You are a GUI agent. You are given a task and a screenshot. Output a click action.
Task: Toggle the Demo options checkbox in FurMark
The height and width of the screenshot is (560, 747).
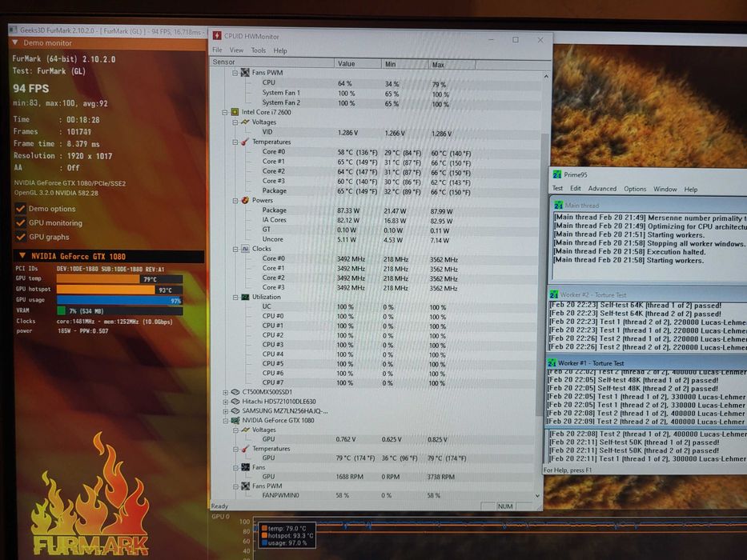(20, 209)
